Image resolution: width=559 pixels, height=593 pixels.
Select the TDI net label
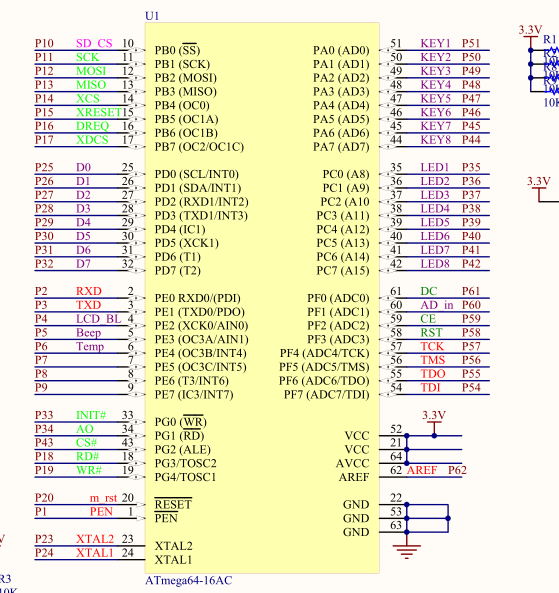point(430,388)
